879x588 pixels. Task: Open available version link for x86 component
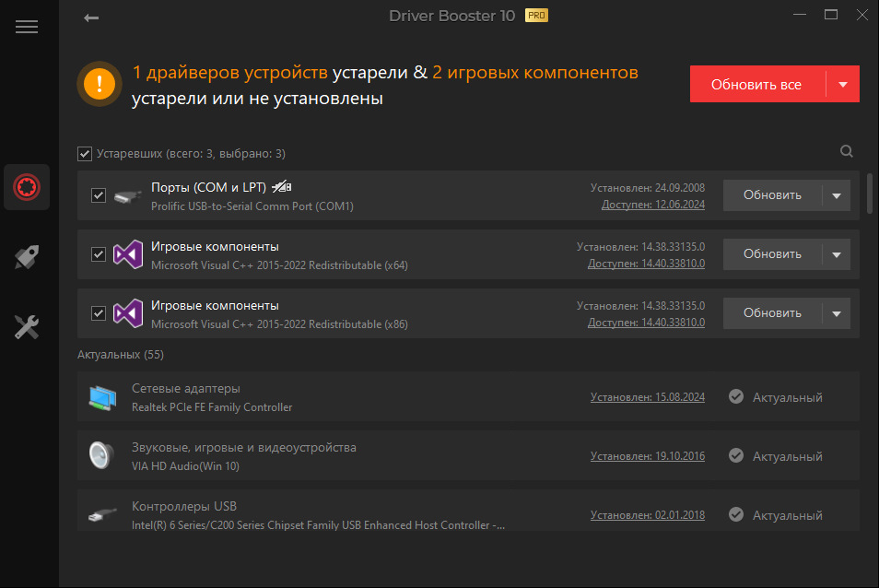(x=647, y=323)
